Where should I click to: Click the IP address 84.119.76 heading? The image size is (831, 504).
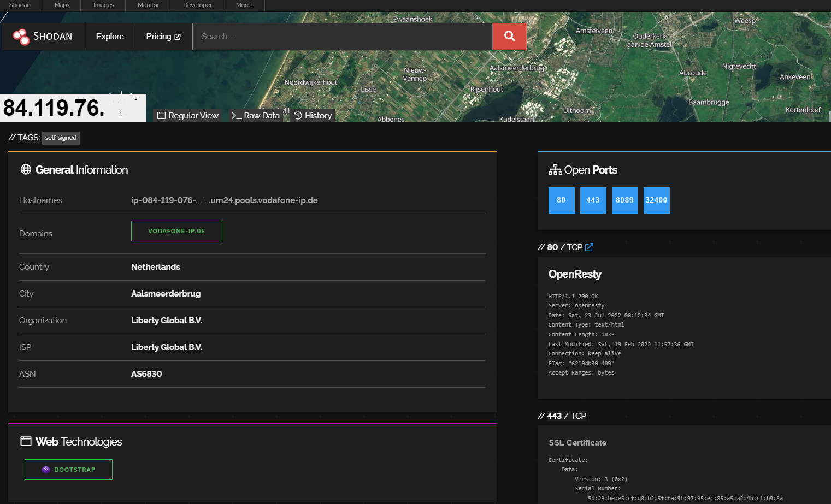(54, 108)
